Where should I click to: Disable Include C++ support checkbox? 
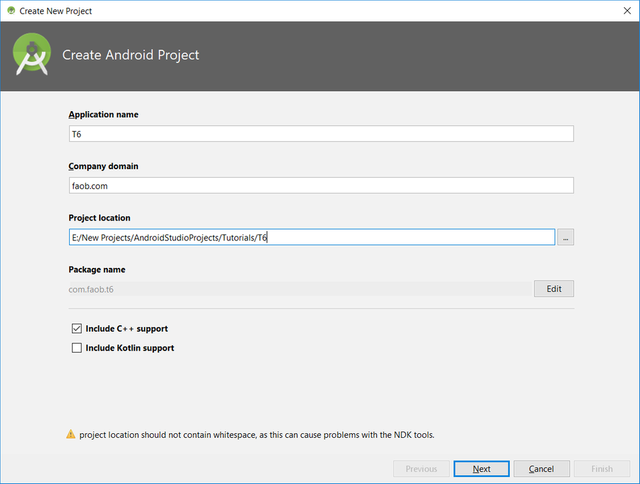click(x=77, y=329)
